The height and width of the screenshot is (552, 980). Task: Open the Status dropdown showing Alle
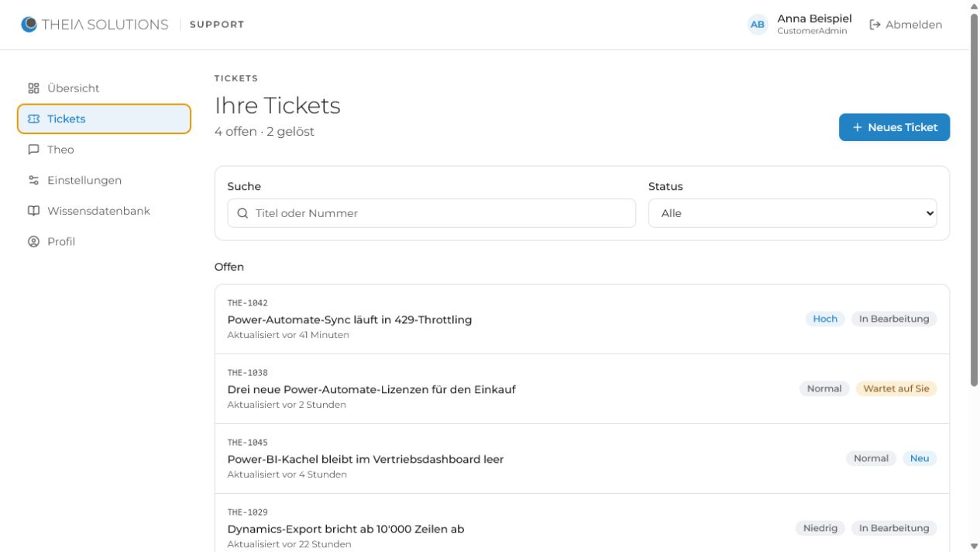(x=793, y=213)
